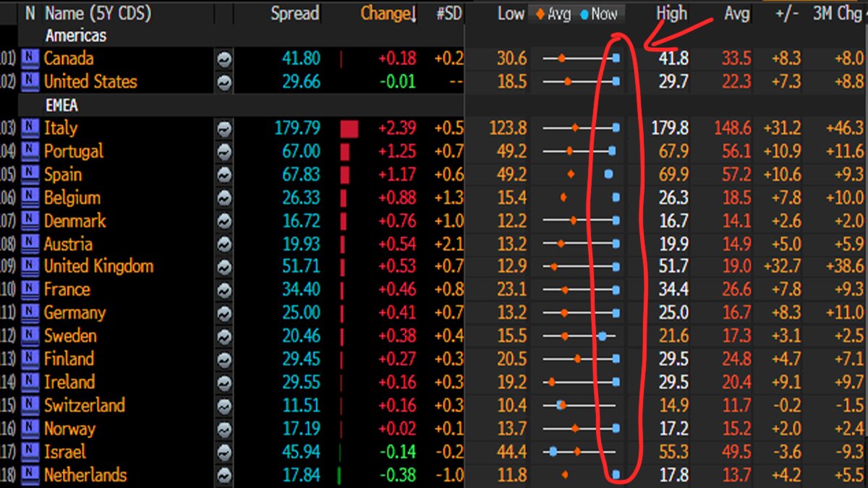Open the chart icon next to Belgium

point(224,199)
